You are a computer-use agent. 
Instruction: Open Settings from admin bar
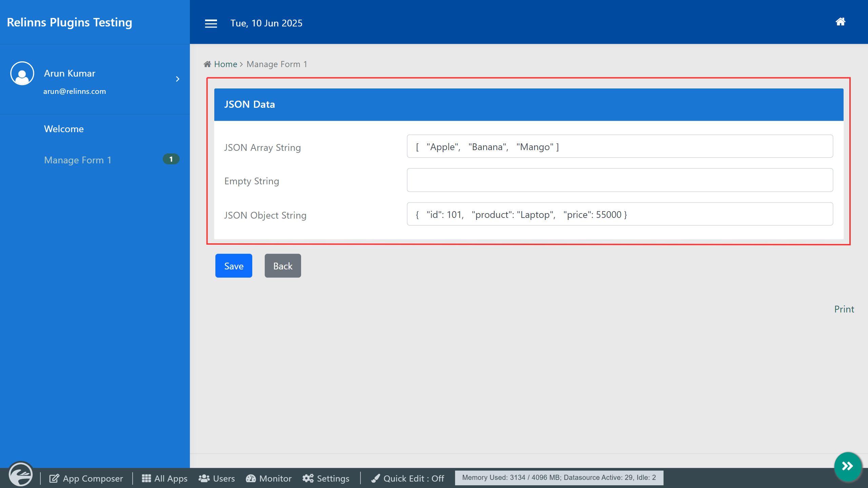click(x=326, y=478)
